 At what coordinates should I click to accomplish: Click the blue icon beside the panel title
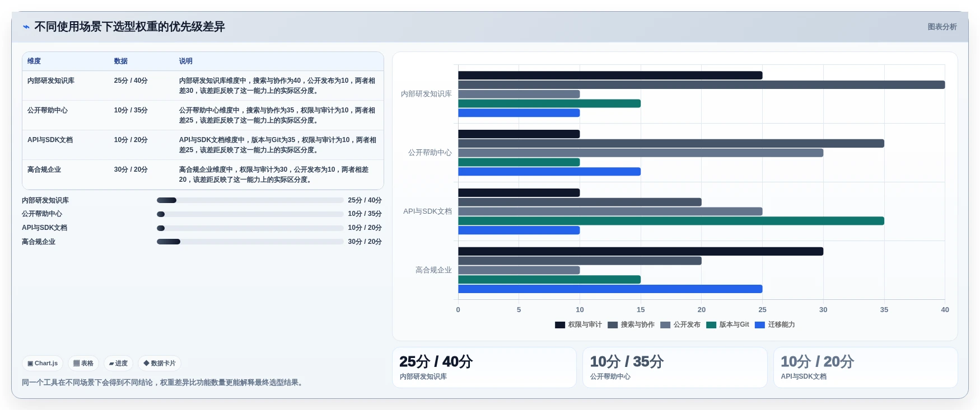pos(26,27)
